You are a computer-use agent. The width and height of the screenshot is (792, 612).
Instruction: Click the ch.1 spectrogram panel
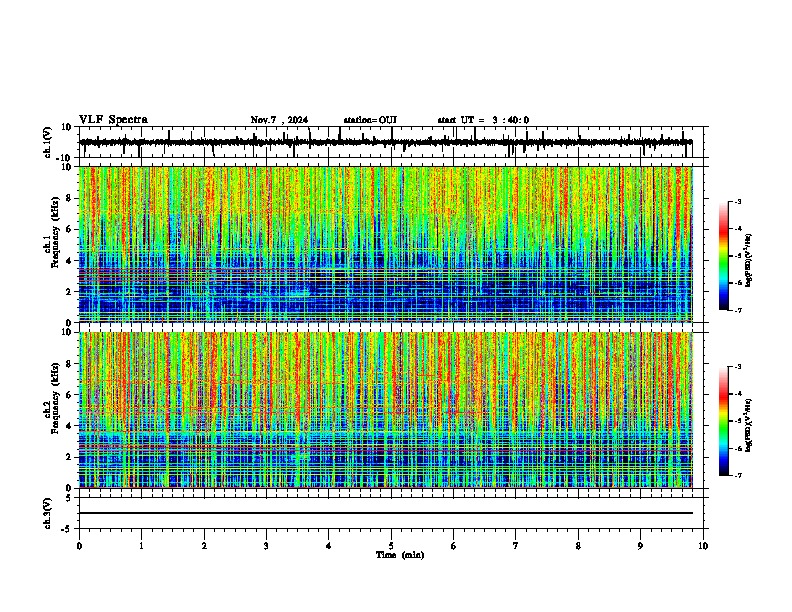386,244
